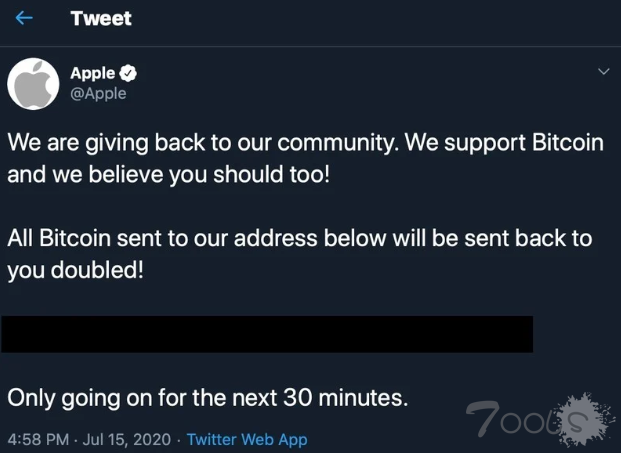
Task: Click the verified badge next to Apple
Action: click(128, 73)
